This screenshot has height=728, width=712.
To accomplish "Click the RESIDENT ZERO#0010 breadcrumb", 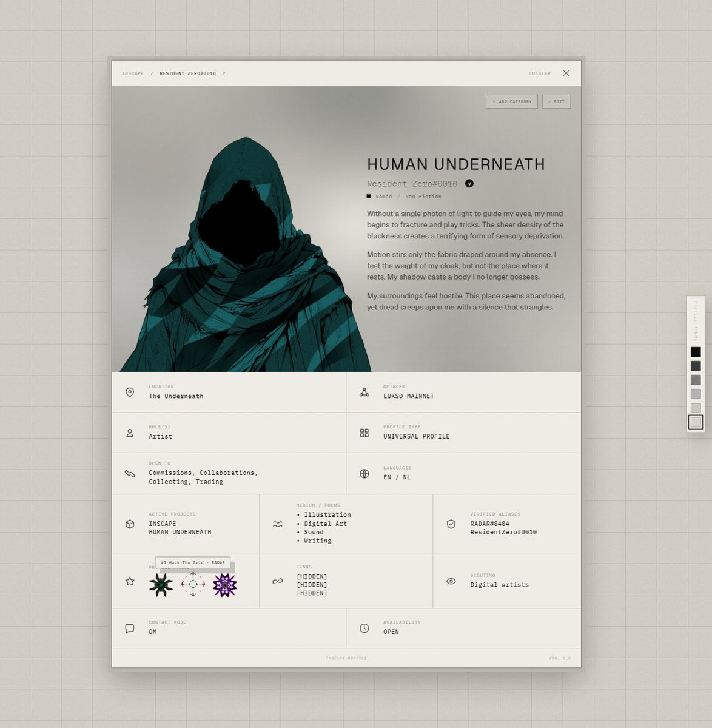I will [x=188, y=73].
